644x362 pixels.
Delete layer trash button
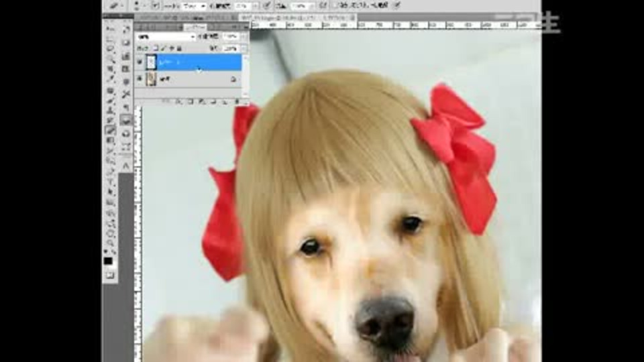[237, 101]
